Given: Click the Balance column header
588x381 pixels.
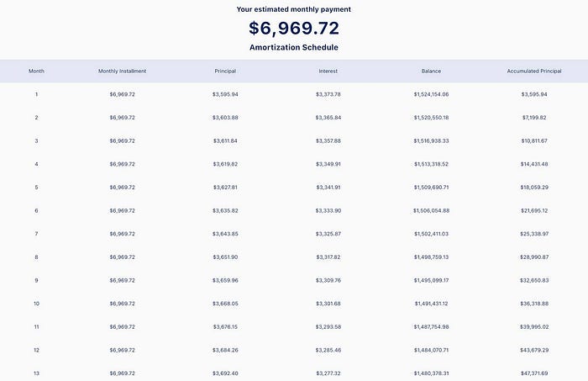Looking at the screenshot, I should point(431,71).
